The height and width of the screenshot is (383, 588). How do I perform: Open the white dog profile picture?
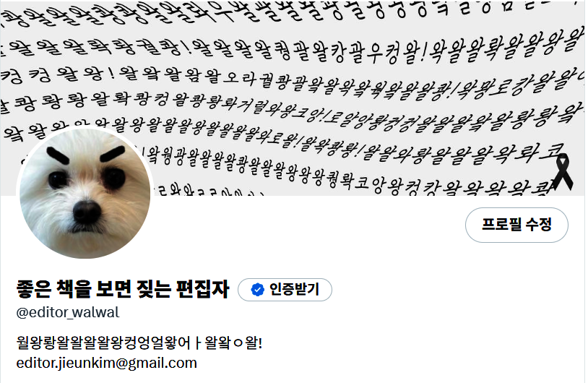85,193
